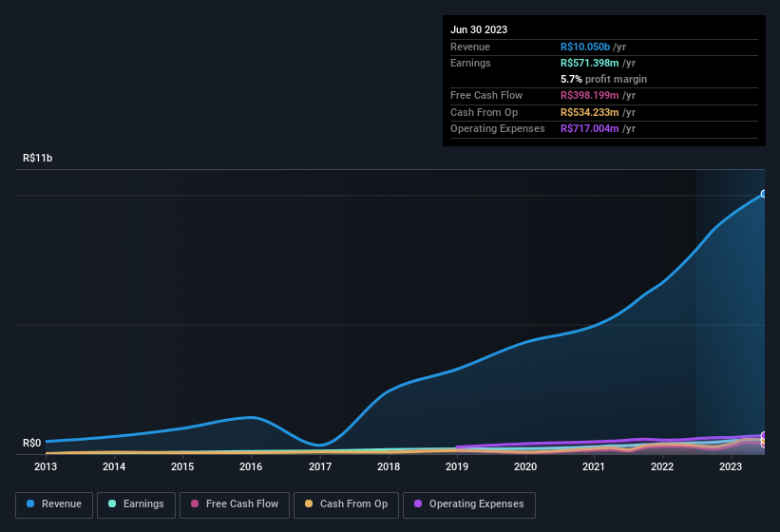Toggle the Cash From Op legend button
The height and width of the screenshot is (532, 780).
(x=346, y=505)
